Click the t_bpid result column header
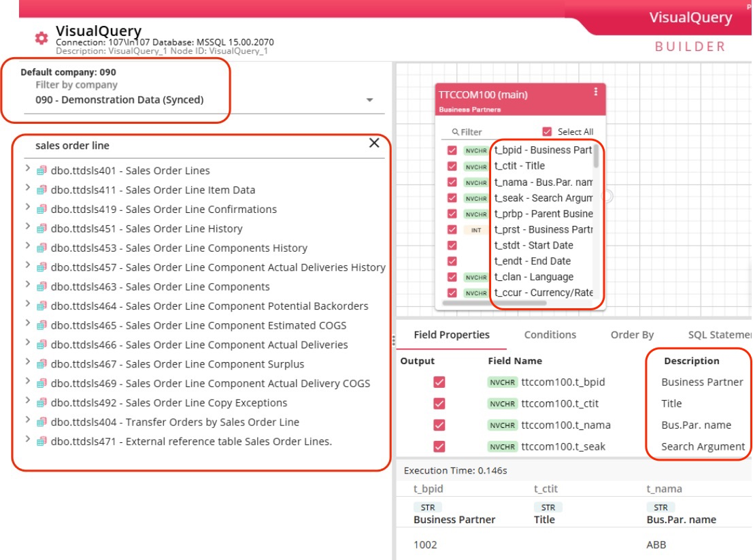753x560 pixels. tap(428, 489)
